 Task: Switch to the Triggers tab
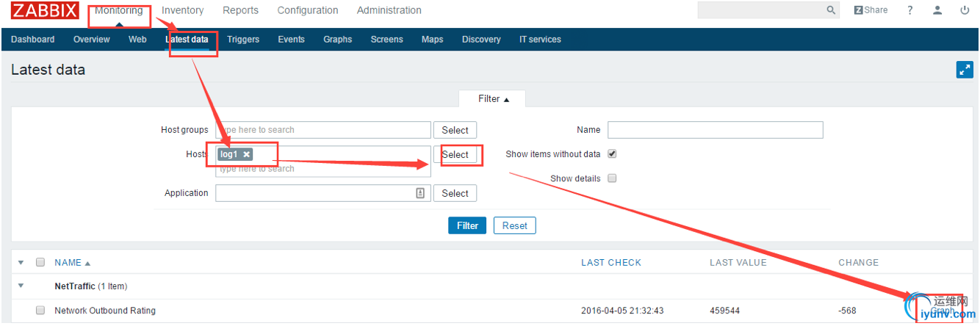pos(243,40)
